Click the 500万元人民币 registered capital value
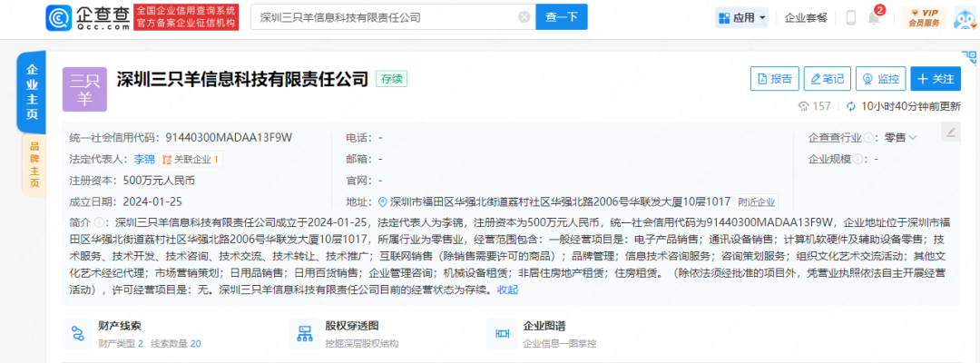This screenshot has width=980, height=363. tap(160, 181)
